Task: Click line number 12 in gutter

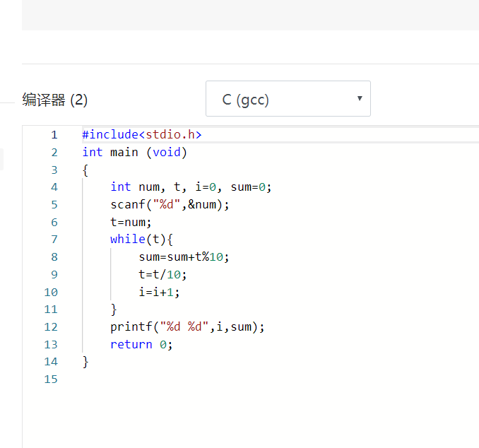Action: 51,326
